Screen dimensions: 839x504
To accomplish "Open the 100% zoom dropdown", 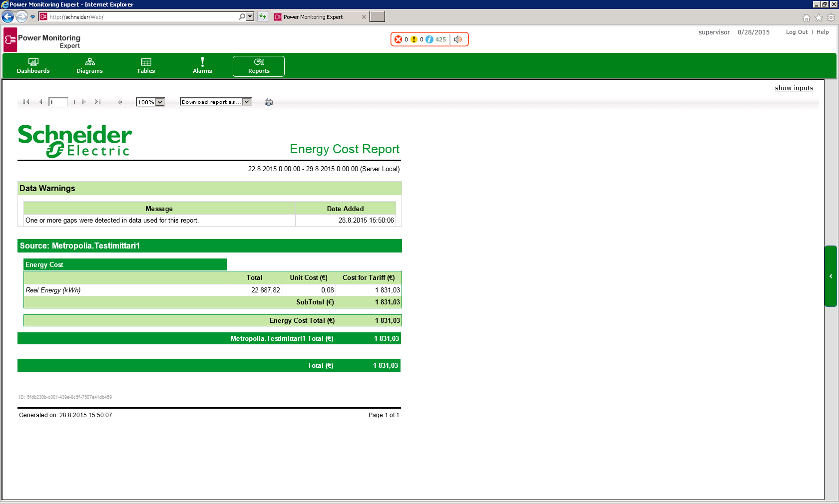I will 150,102.
